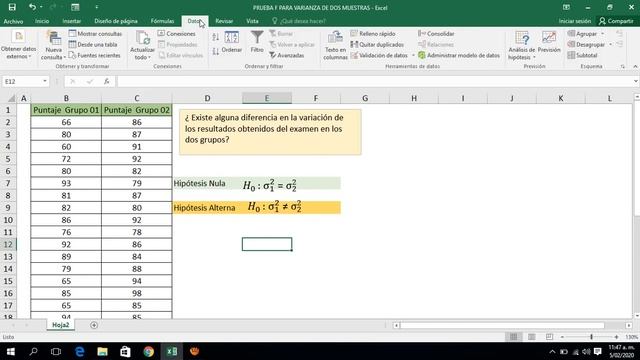This screenshot has width=640, height=360.
Task: Click cell with Puntaje Grupo 01
Action: coord(66,110)
